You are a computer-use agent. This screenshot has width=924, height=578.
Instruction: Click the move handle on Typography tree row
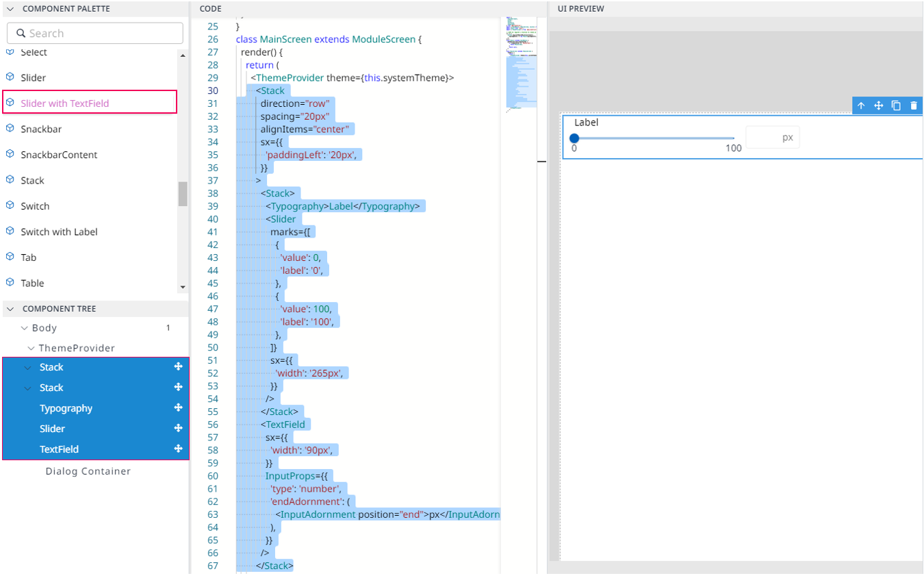point(178,407)
